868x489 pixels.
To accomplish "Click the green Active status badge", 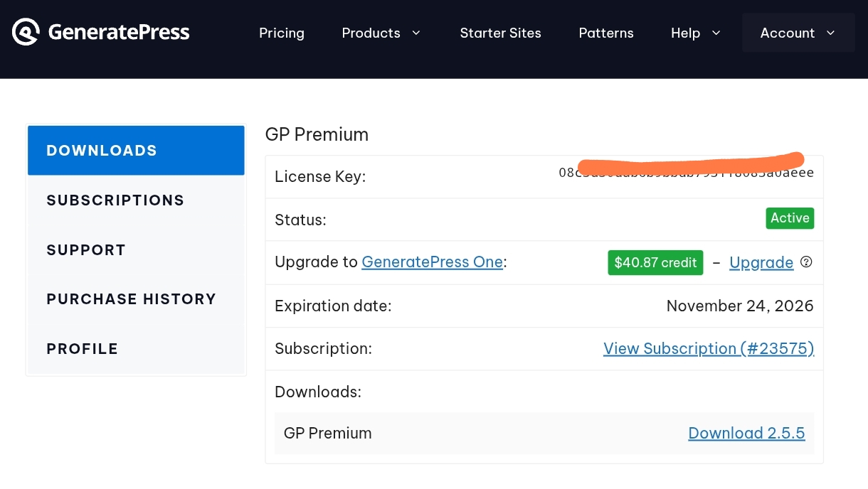I will 790,218.
